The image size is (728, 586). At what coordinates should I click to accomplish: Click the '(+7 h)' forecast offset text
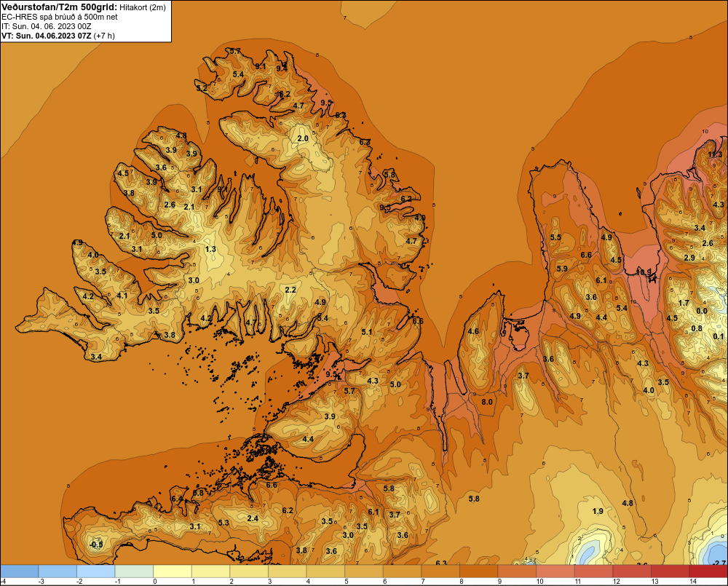[x=104, y=36]
